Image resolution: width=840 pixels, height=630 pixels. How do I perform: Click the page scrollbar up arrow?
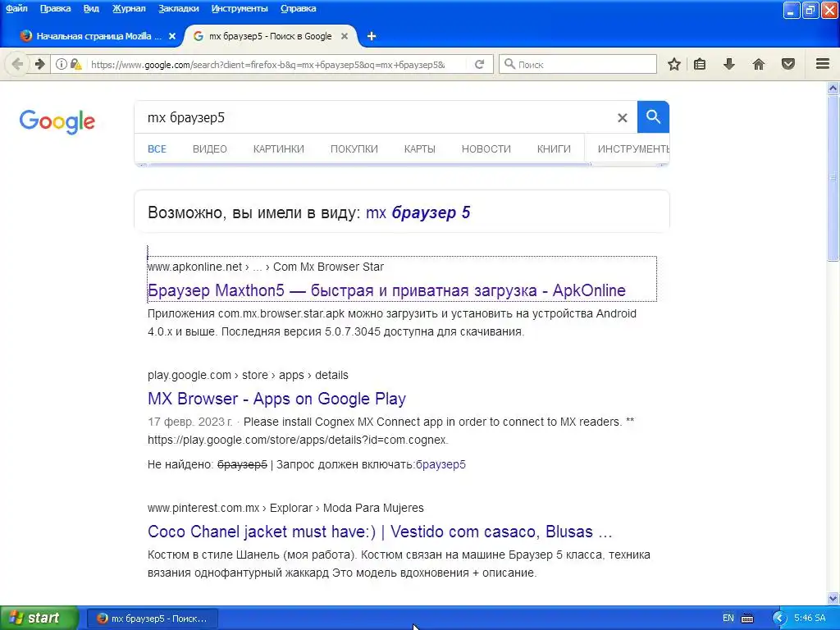(833, 89)
